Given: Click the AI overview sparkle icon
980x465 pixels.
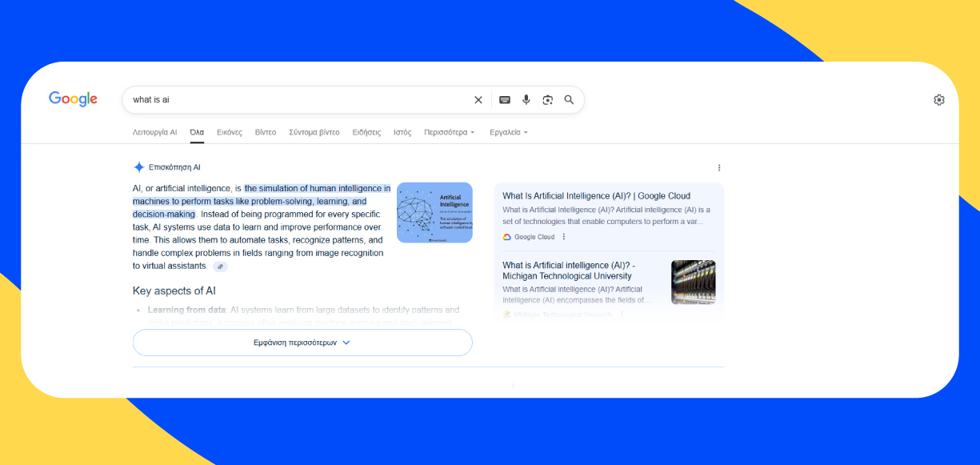Looking at the screenshot, I should coord(138,167).
